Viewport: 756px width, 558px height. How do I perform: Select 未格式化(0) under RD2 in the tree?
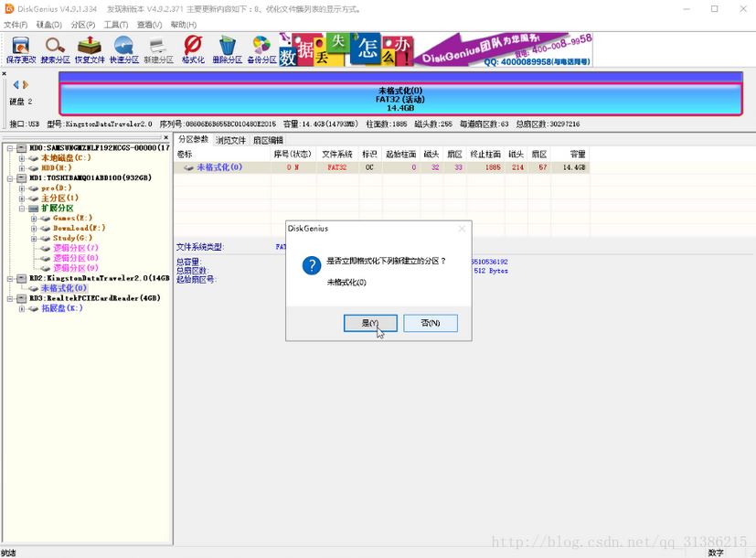[x=64, y=288]
